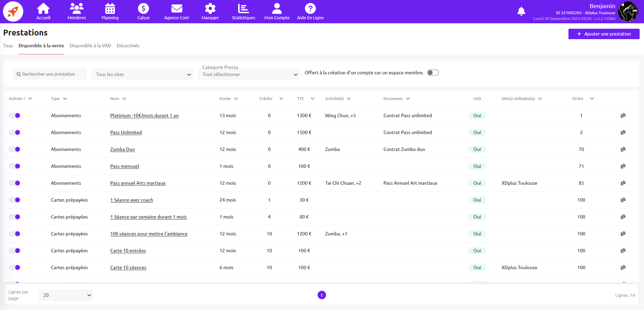Open the Planning calendar icon

click(110, 9)
